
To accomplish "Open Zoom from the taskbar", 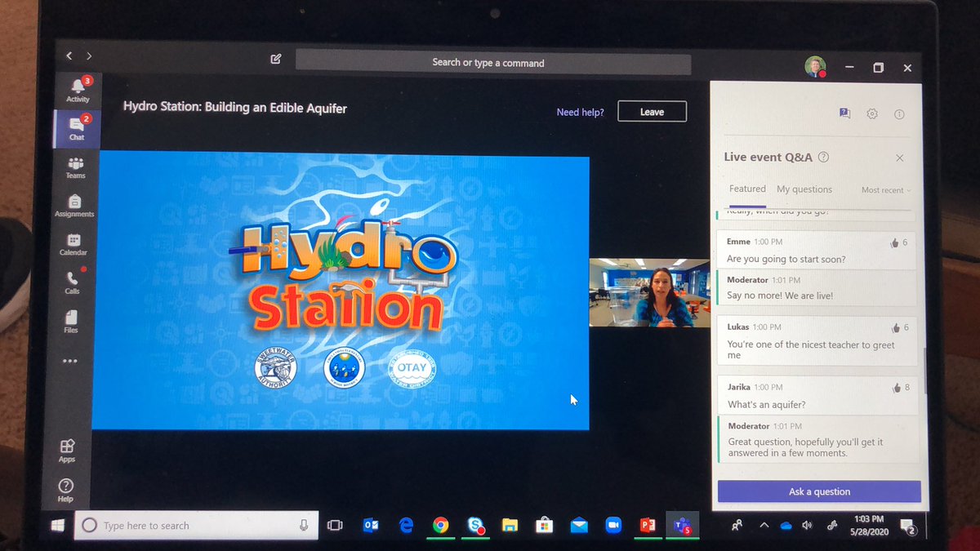I will [612, 527].
